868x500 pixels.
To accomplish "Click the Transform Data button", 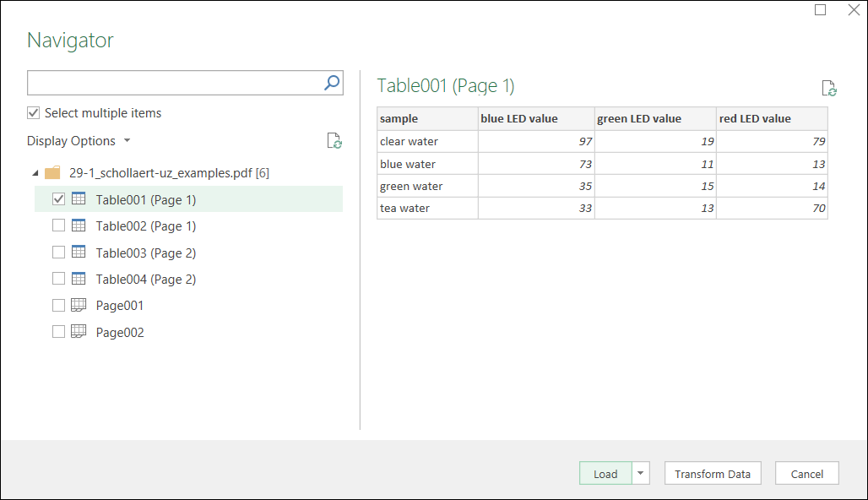I will click(713, 474).
